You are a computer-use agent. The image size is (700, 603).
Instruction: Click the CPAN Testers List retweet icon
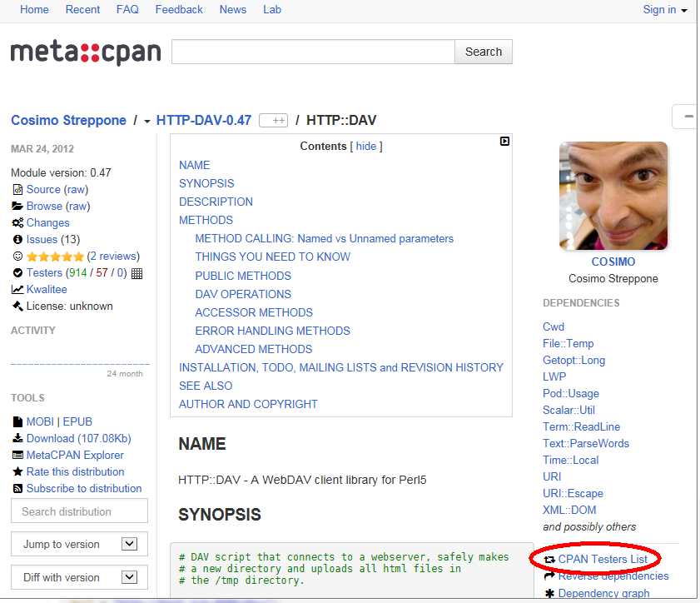(549, 560)
